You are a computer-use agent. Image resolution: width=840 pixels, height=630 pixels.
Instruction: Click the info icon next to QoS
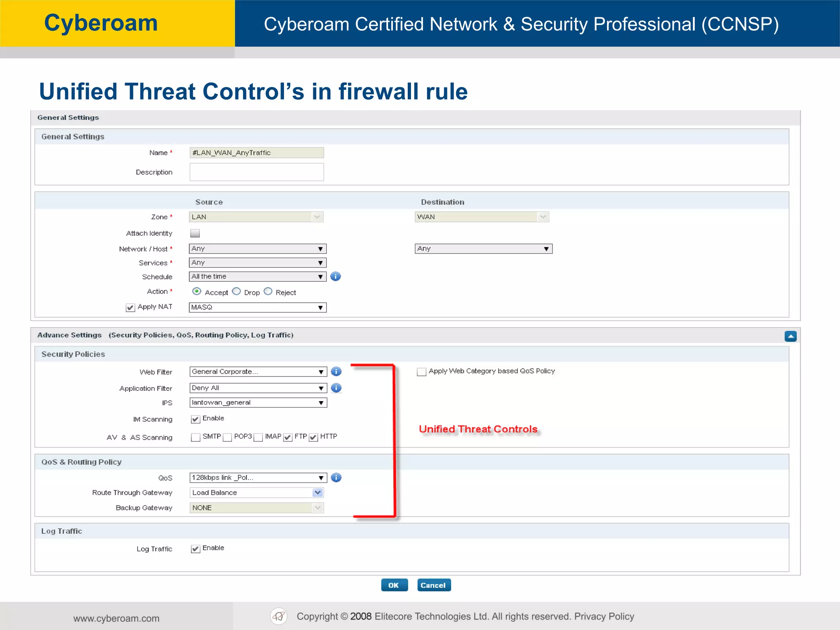tap(336, 477)
